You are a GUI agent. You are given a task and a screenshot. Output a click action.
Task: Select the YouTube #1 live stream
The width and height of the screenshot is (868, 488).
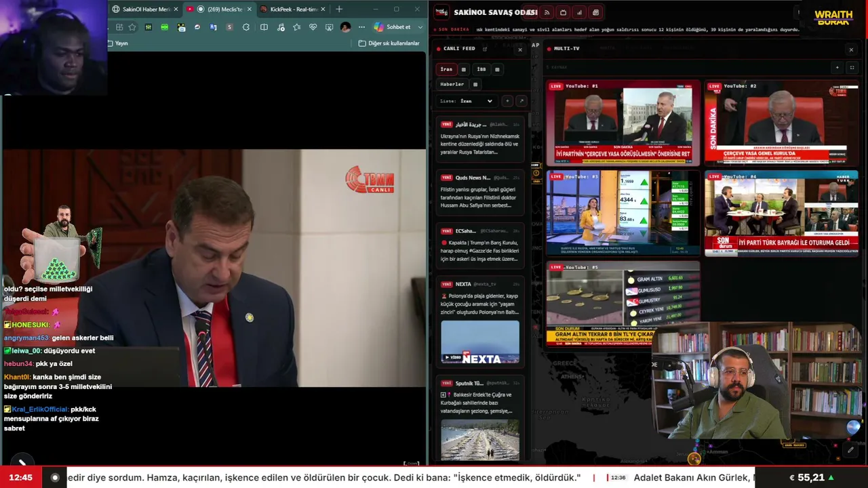[623, 123]
